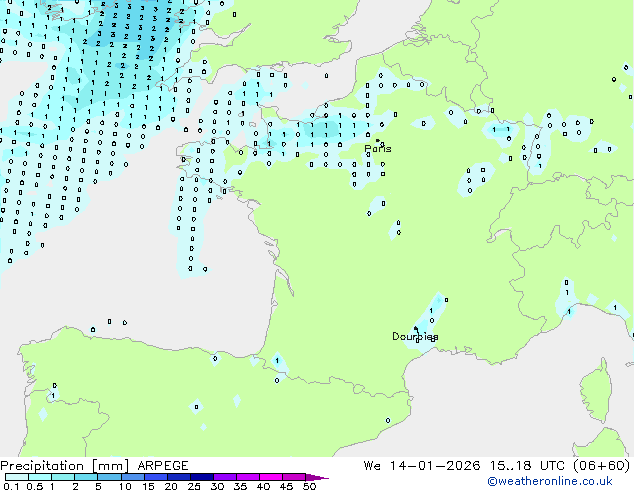The height and width of the screenshot is (490, 634).
Task: Pick the 15–20 mm legend color swatch
Action: point(155,477)
